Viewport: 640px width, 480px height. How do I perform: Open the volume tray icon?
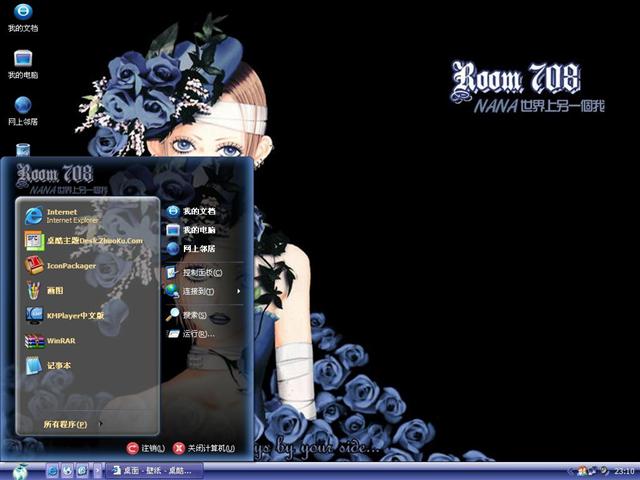tap(604, 470)
